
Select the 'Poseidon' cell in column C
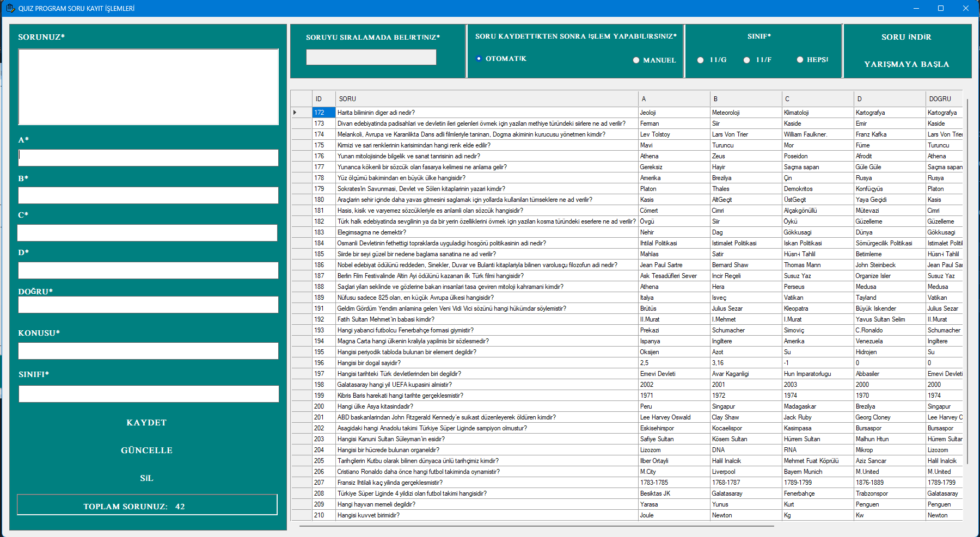tap(818, 156)
